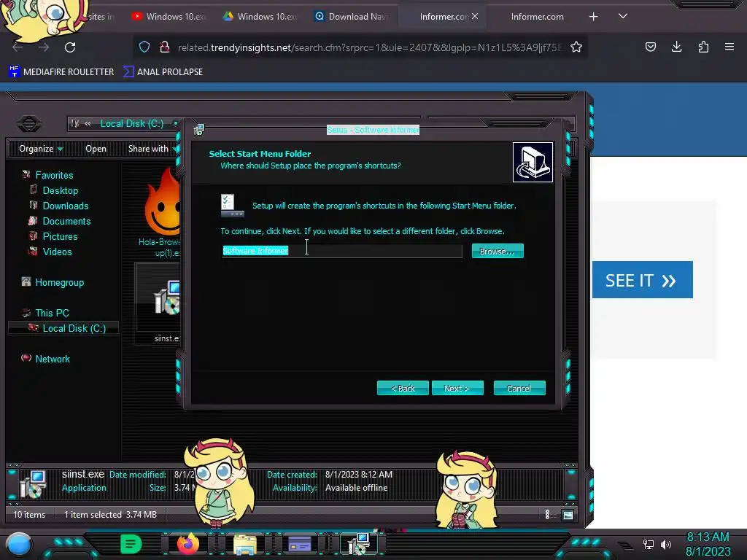Screen dimensions: 747x560
Task: Open the Firefox hamburger menu
Action: tap(729, 47)
